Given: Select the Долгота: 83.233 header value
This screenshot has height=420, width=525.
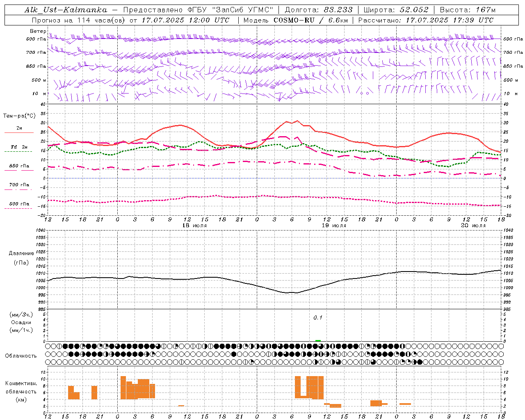Looking at the screenshot, I should tap(318, 10).
